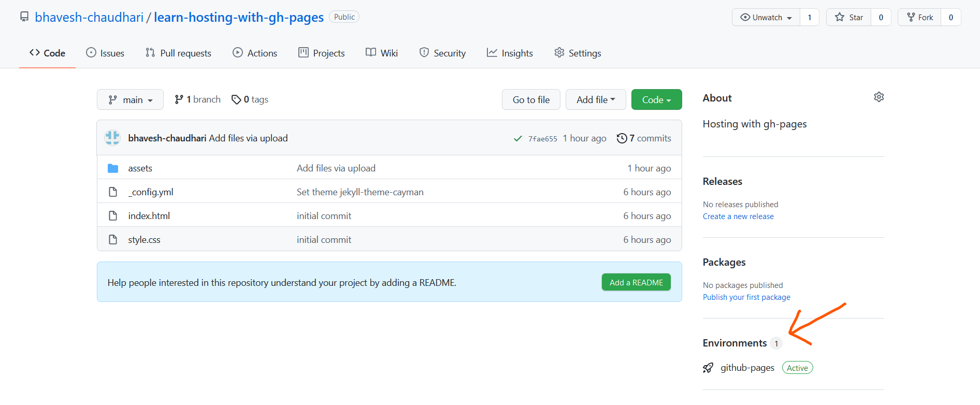Open commit author bhavesh-chaudhari link
980x405 pixels.
[167, 138]
